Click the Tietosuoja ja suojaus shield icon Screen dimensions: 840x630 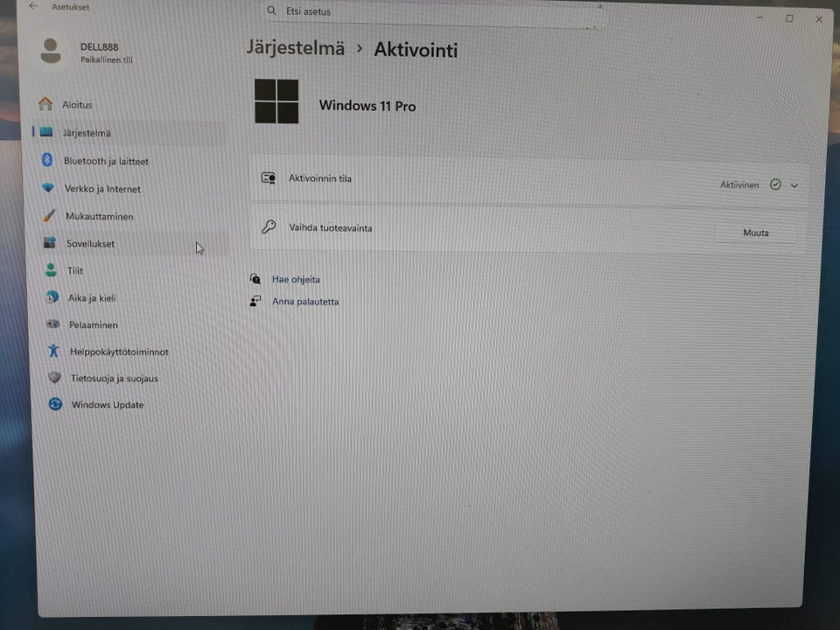tap(54, 377)
